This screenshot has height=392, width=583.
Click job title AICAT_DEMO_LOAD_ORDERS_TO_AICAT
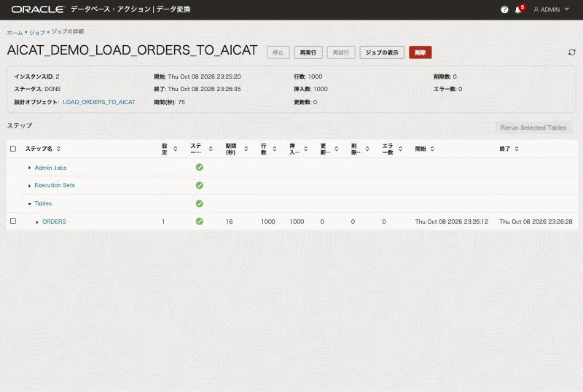[132, 50]
